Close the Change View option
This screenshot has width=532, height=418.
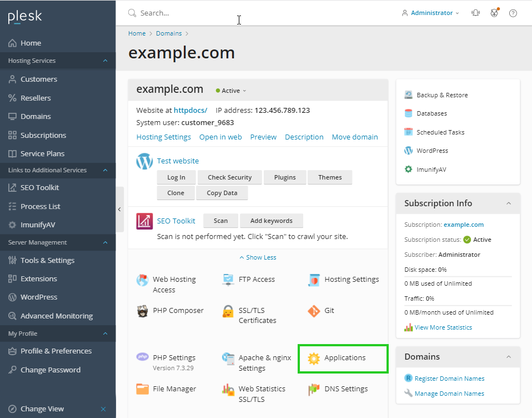(103, 409)
